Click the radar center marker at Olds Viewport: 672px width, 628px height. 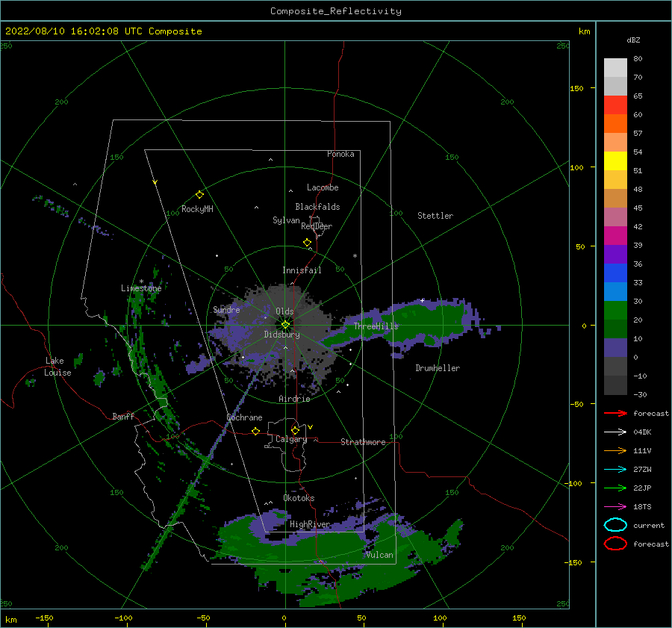(x=285, y=325)
